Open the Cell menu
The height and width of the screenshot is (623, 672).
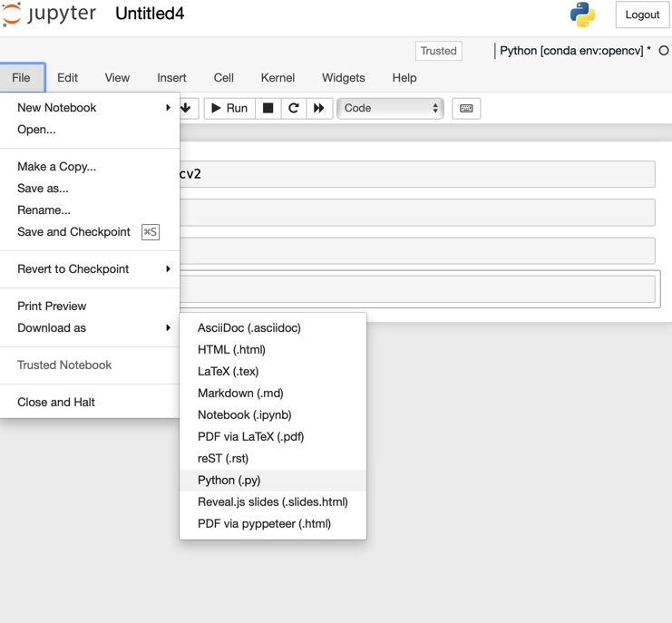(224, 78)
